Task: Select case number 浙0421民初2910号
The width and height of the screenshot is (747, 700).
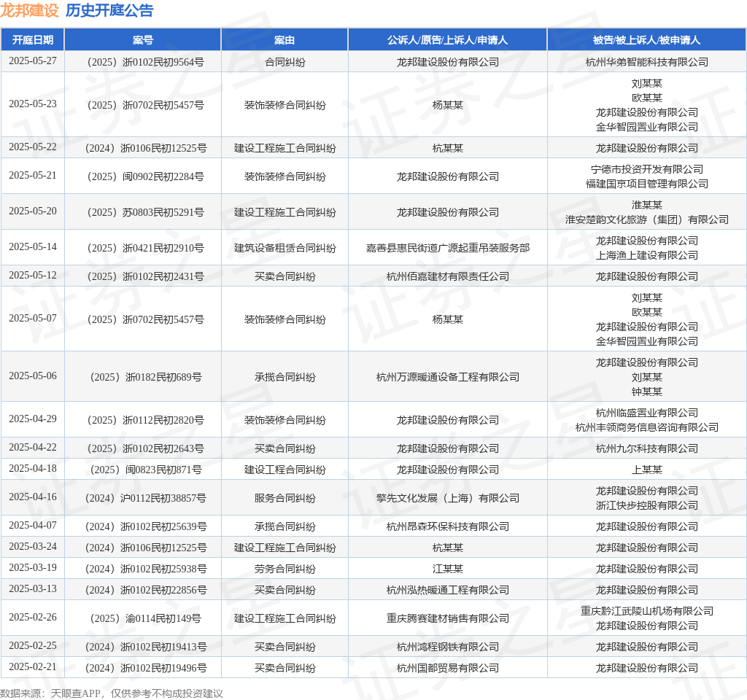Action: pos(145,248)
